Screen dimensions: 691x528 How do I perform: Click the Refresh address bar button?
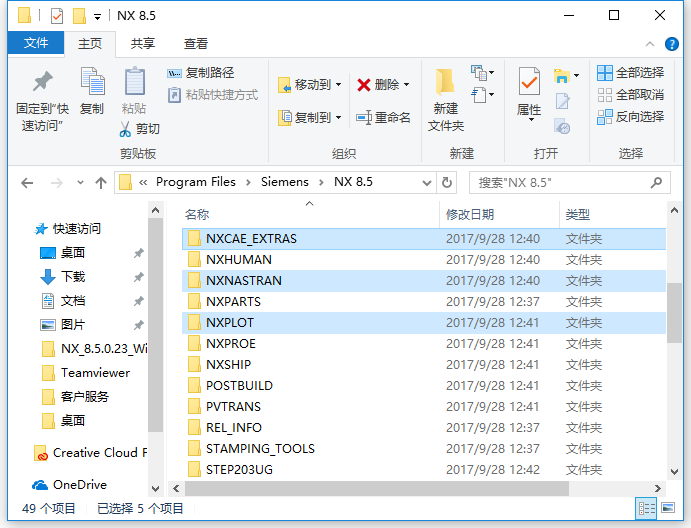(447, 182)
